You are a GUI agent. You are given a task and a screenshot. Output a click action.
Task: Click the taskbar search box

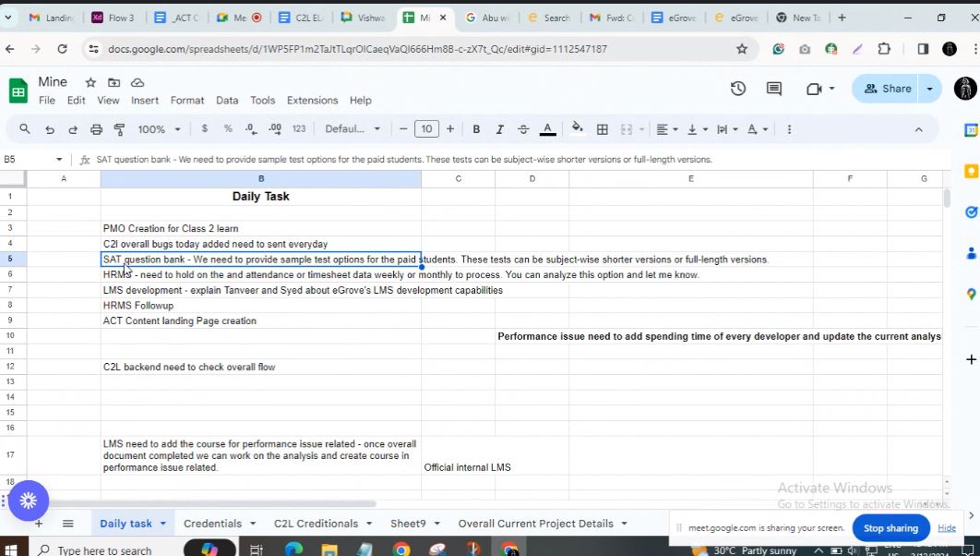103,550
